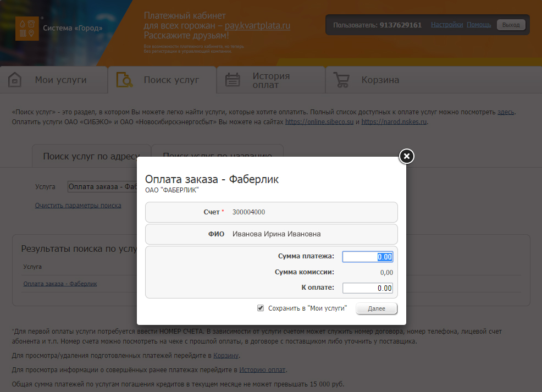Screen dimensions: 542x392
Task: Click the здесь link for the services list
Action: [506, 112]
